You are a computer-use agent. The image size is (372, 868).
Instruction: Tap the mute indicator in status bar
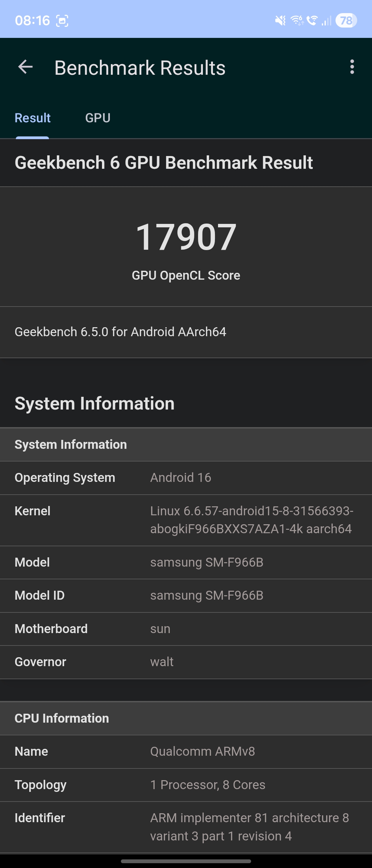click(280, 21)
